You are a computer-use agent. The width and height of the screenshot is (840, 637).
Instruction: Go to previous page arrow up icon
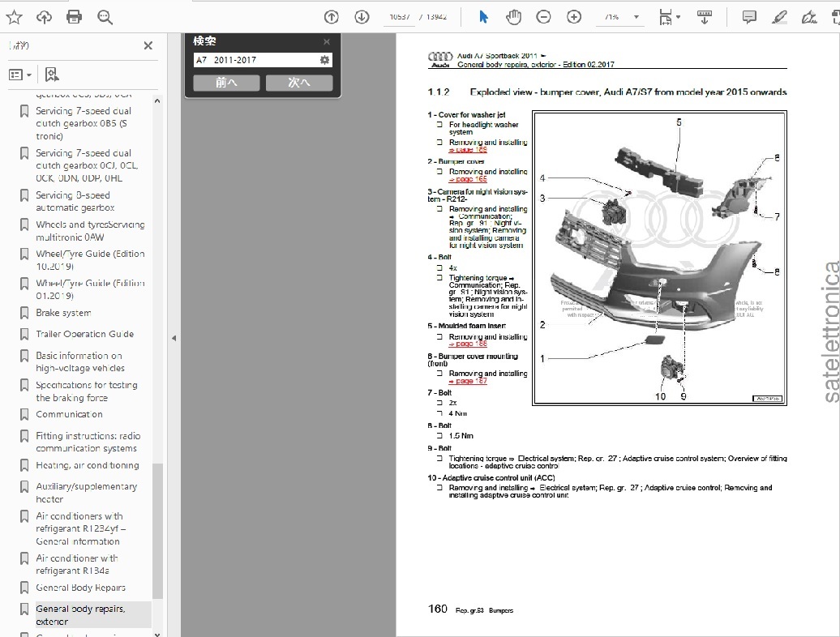click(332, 17)
